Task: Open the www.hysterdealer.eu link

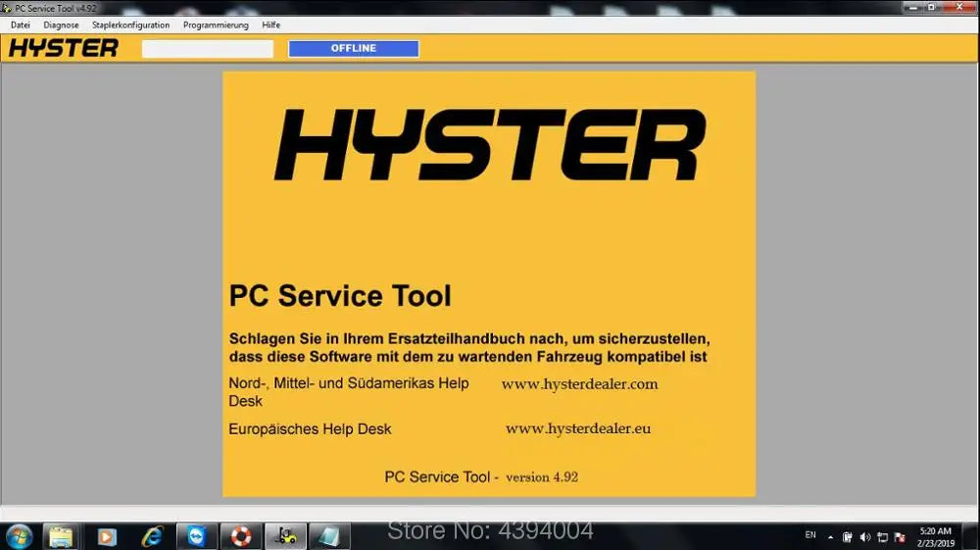Action: point(578,428)
